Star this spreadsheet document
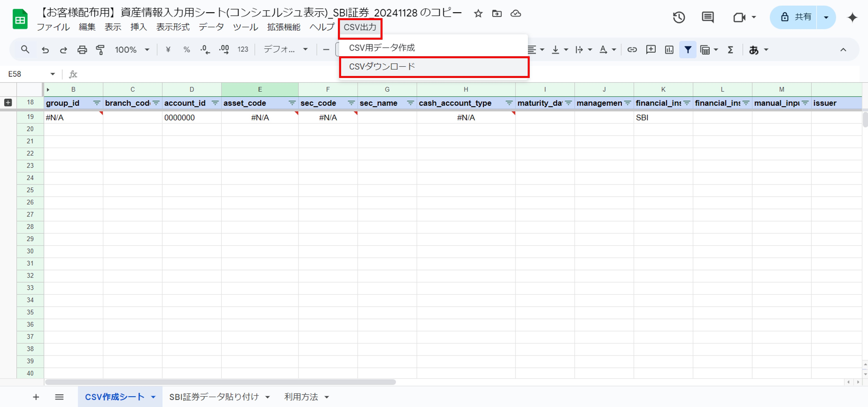Viewport: 868px width, 407px height. [x=478, y=14]
